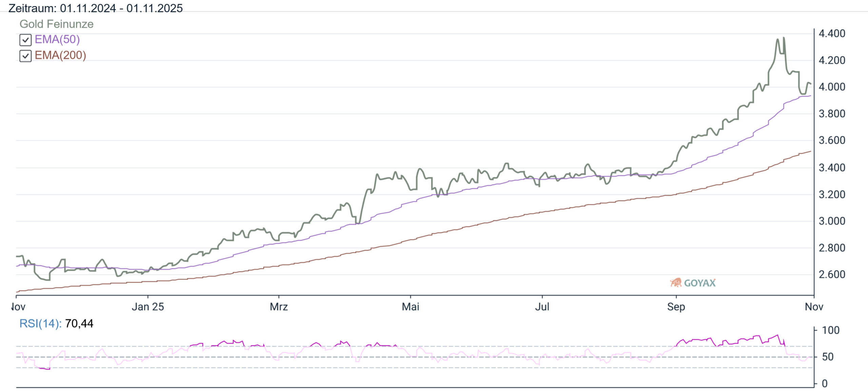Viewport: 868px width, 391px height.
Task: Click the 4.400 price axis label
Action: tap(832, 34)
